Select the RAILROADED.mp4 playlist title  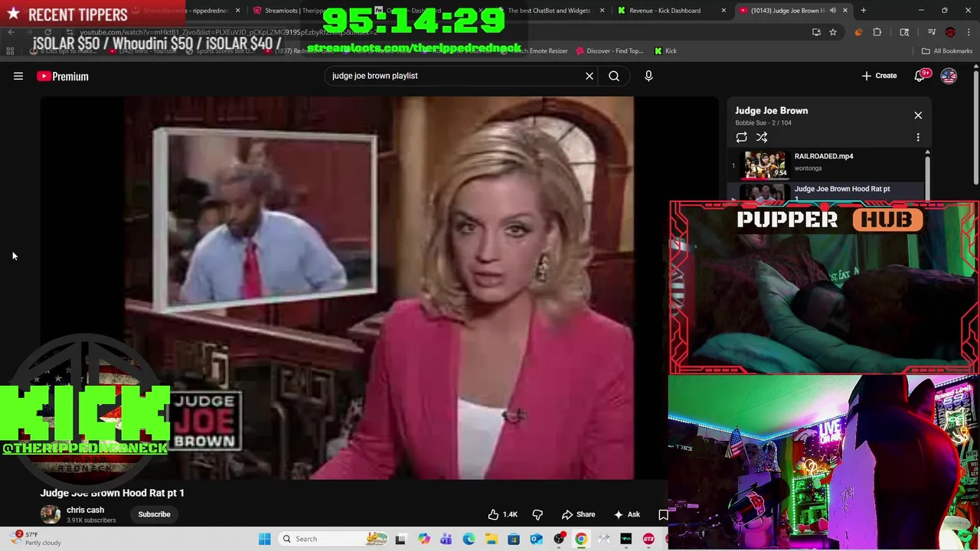pyautogui.click(x=824, y=156)
